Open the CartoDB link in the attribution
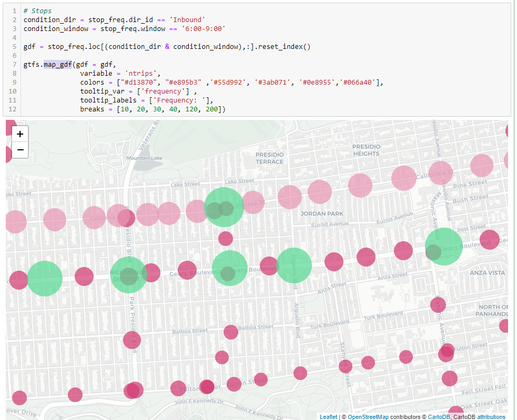This screenshot has width=517, height=420. pos(438,416)
